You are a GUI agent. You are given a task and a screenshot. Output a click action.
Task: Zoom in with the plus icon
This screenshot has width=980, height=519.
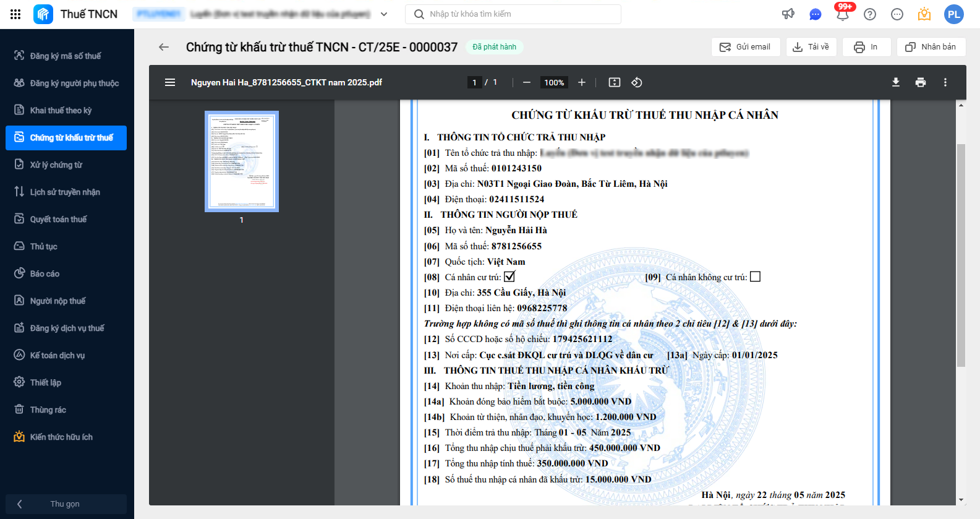[582, 82]
